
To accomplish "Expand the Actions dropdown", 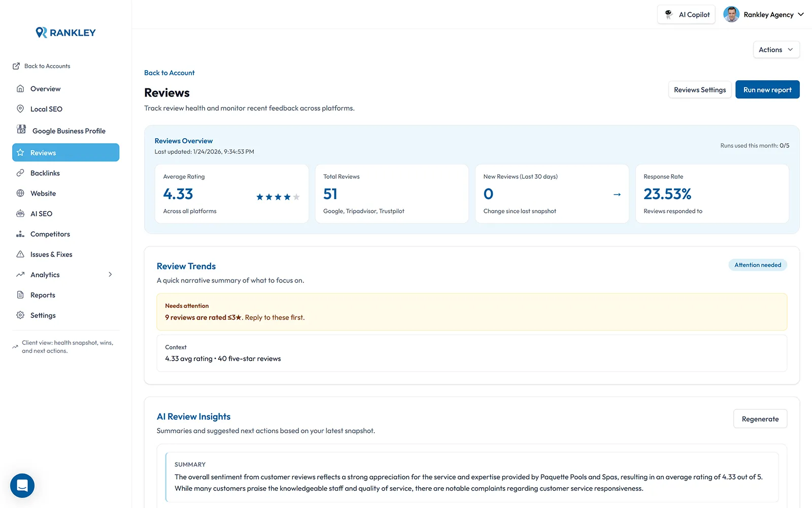I will click(x=776, y=49).
